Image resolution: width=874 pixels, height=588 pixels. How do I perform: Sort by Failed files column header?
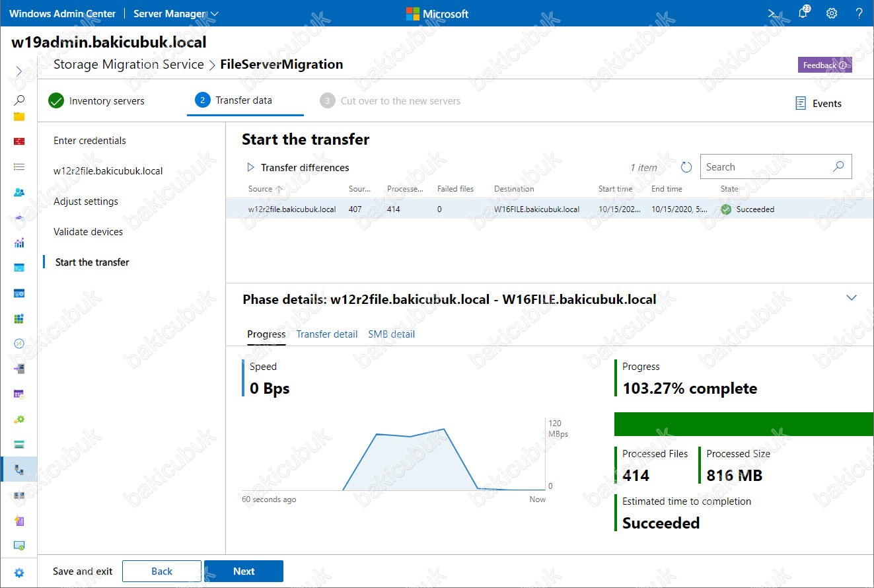coord(455,189)
